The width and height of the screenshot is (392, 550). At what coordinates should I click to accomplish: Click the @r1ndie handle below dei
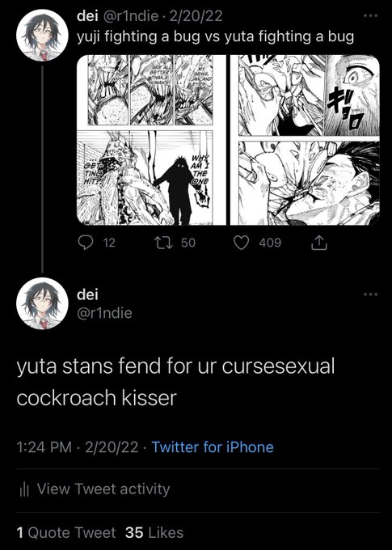pos(104,313)
